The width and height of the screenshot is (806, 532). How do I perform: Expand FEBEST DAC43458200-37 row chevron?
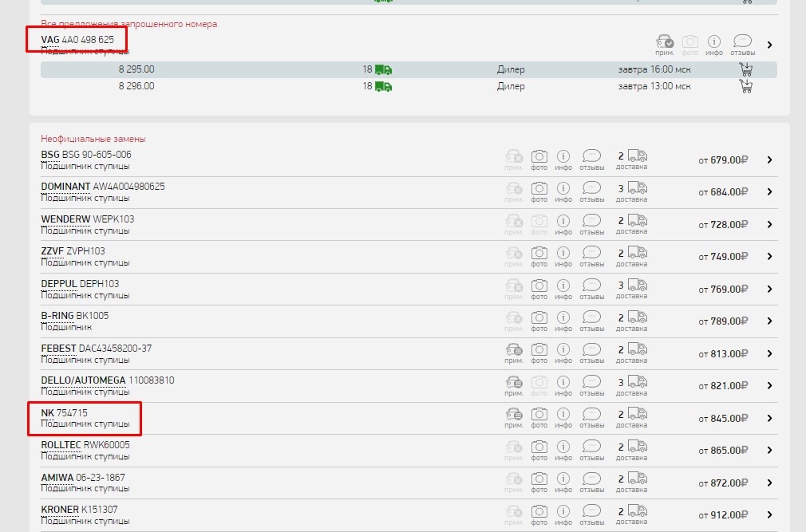[x=769, y=353]
